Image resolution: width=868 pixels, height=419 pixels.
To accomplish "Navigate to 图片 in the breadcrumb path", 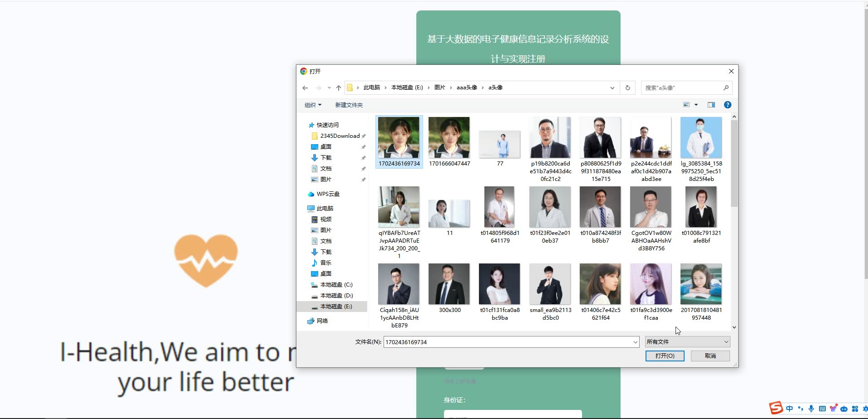I will point(440,88).
